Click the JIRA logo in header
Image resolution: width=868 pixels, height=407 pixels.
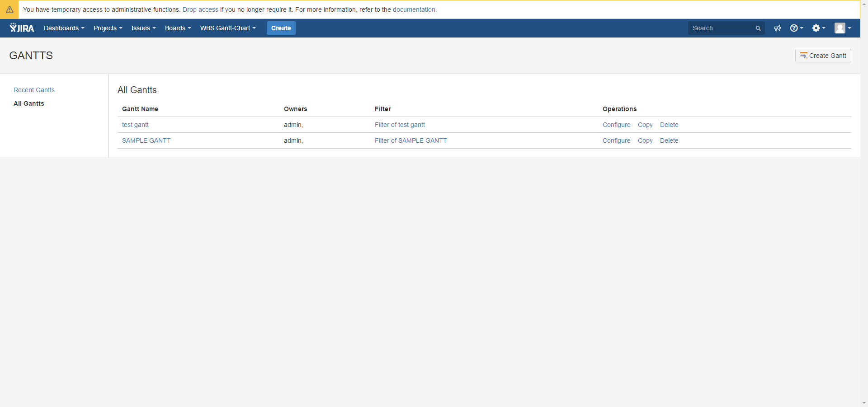point(22,28)
